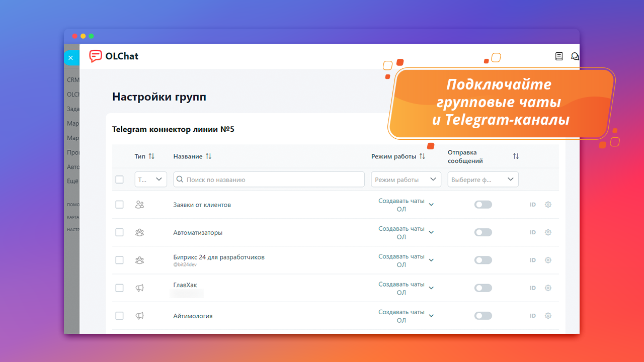Click the Автоматизаторы group name

(198, 232)
